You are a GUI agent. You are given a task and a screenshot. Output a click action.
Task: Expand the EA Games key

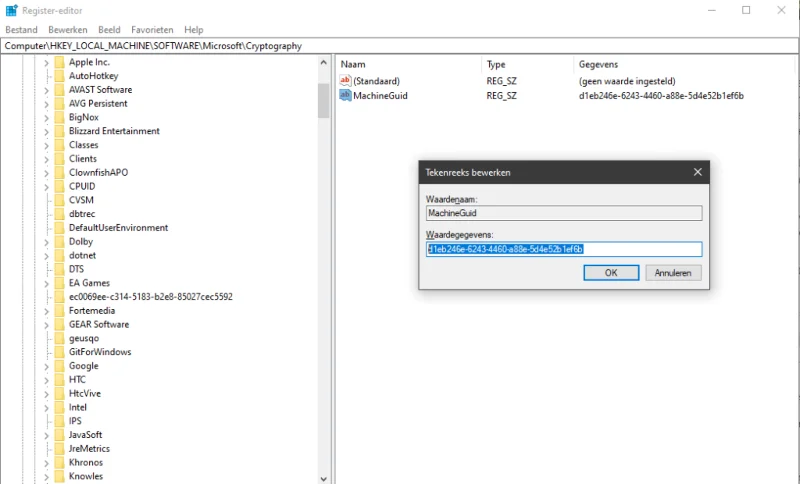[x=46, y=283]
